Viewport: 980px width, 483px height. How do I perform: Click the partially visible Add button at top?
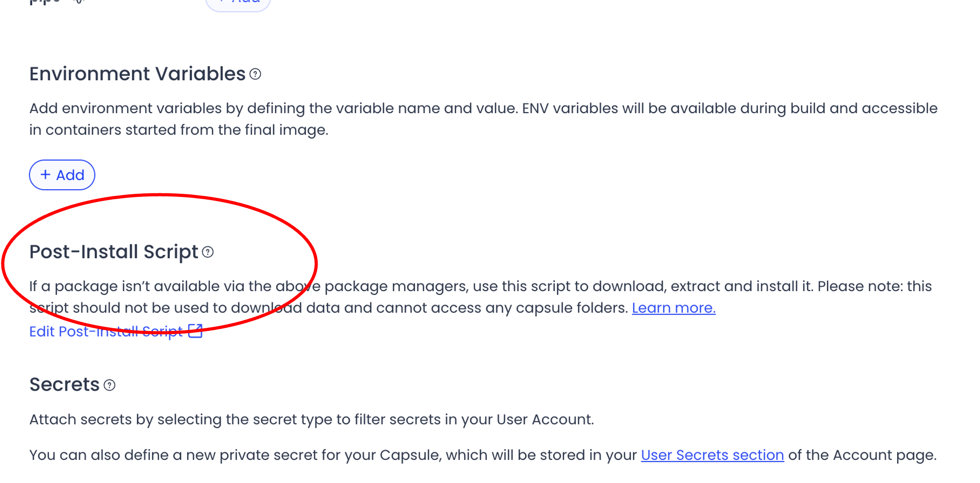click(238, 4)
